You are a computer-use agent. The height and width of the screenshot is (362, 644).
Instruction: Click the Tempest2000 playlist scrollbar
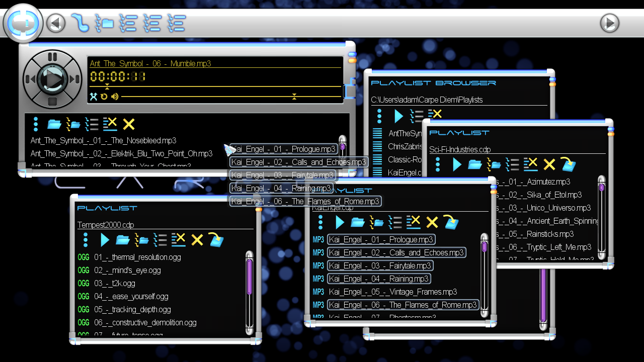pos(250,293)
